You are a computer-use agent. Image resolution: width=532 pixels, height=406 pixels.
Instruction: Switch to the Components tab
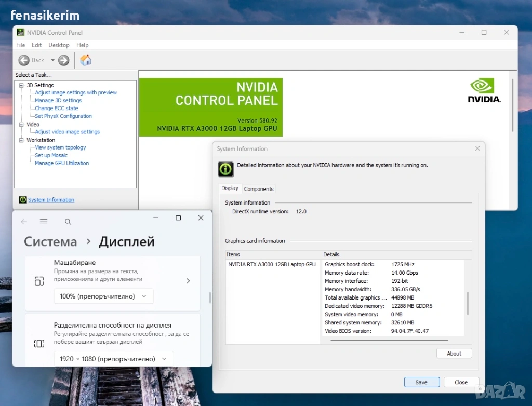coord(259,189)
